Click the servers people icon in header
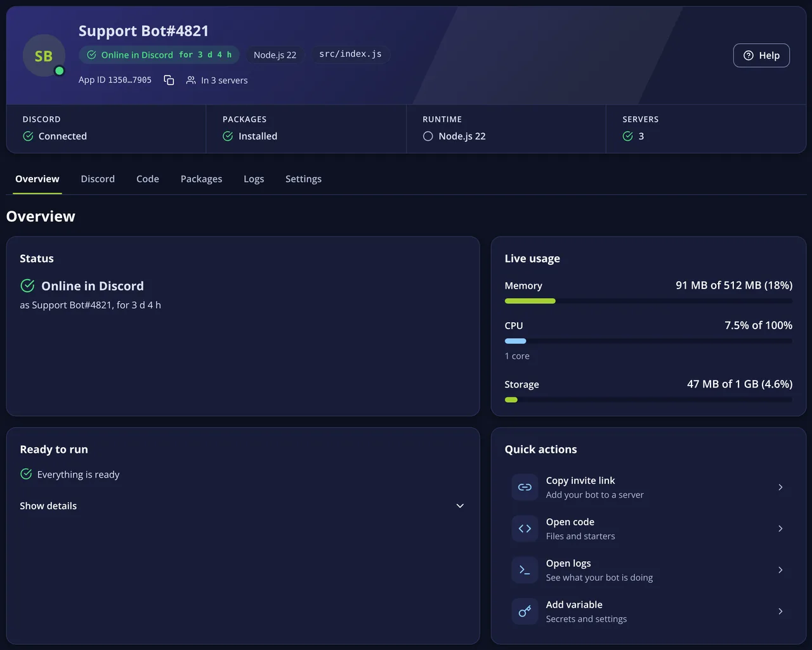 191,80
